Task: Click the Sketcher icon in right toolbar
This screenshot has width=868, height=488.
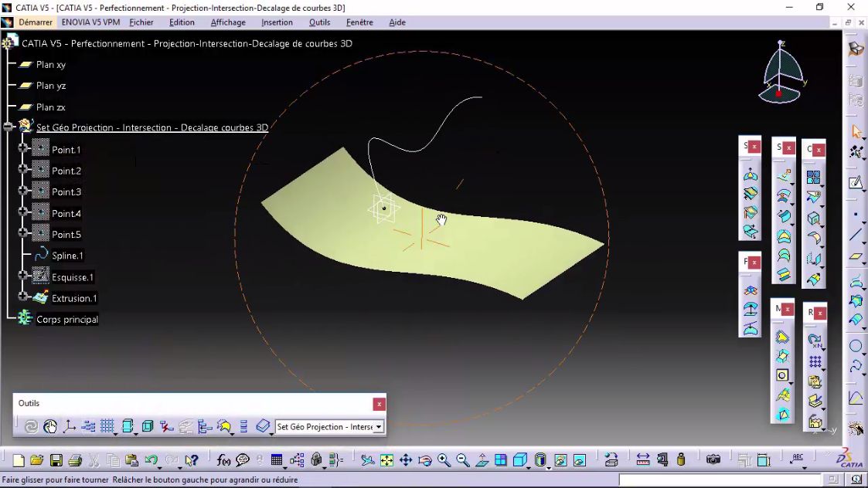Action: (856, 182)
